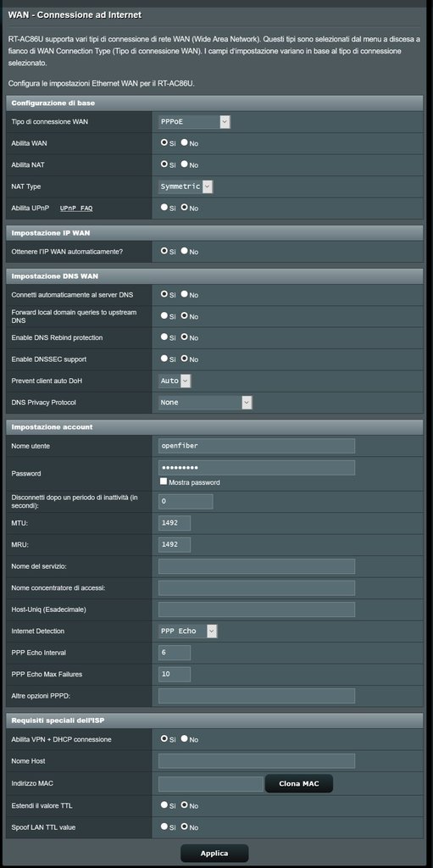Click the Nome Host field
433x868 pixels.
257,761
